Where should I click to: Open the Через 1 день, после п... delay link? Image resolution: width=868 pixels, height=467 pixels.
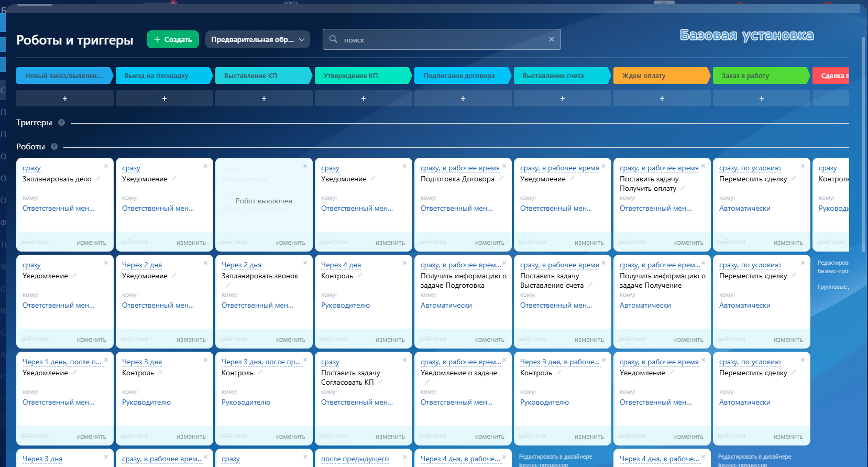[62, 362]
